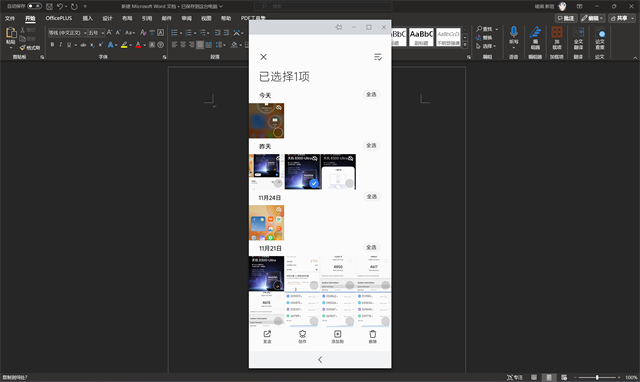The width and height of the screenshot is (640, 382).
Task: Cancel selection with gallery X icon
Action: click(264, 57)
